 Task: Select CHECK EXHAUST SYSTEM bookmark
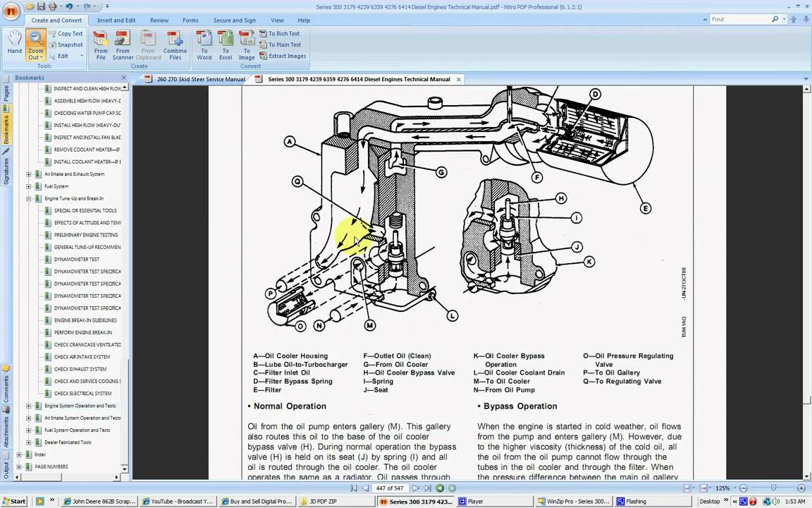pyautogui.click(x=80, y=369)
